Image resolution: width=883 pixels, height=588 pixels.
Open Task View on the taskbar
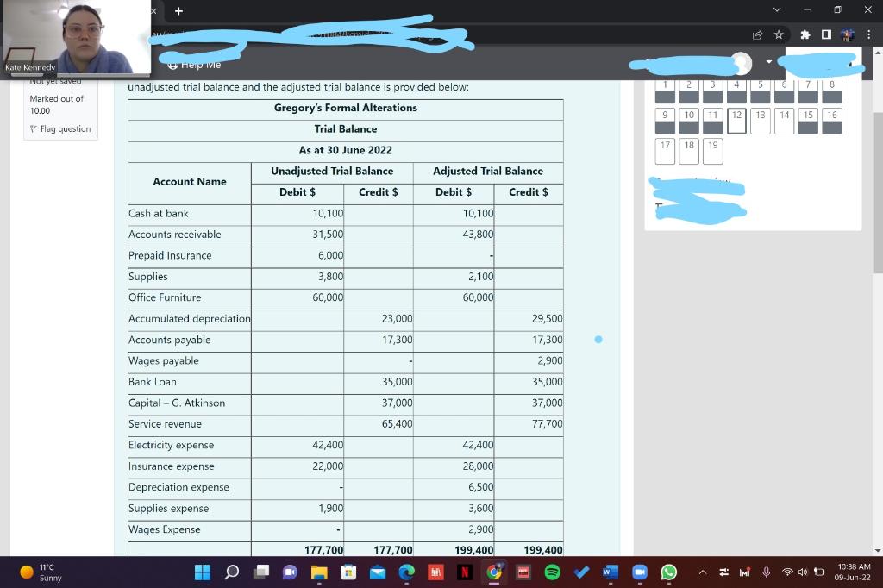coord(260,572)
